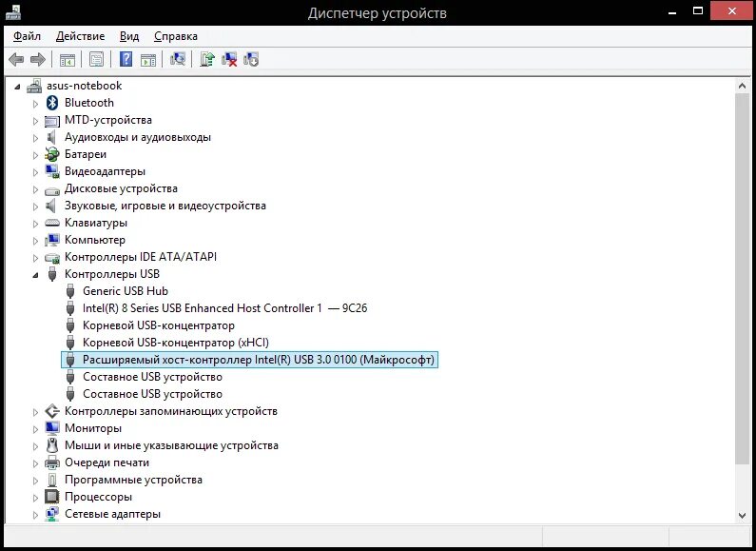The image size is (756, 551).
Task: Click the Процессоры chip icon
Action: [x=52, y=497]
